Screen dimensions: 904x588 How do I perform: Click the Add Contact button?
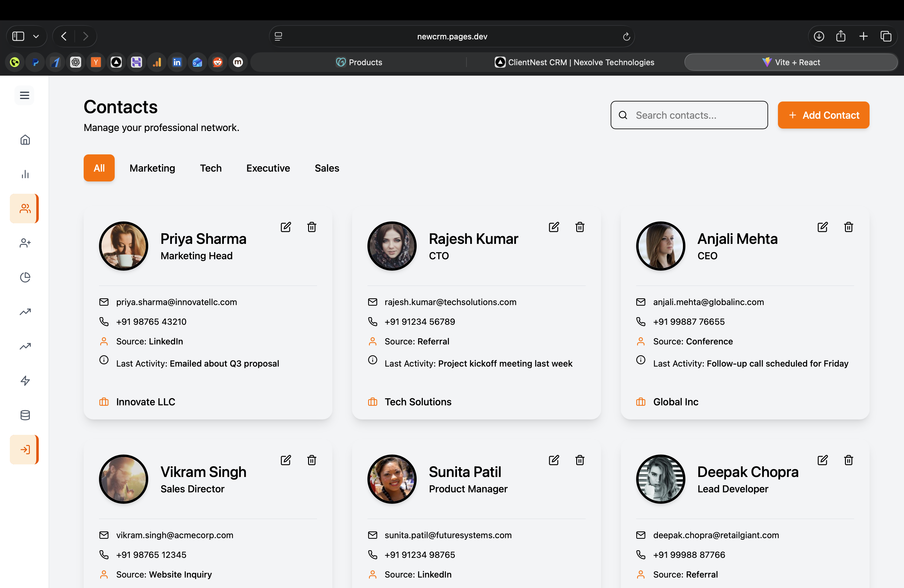823,115
